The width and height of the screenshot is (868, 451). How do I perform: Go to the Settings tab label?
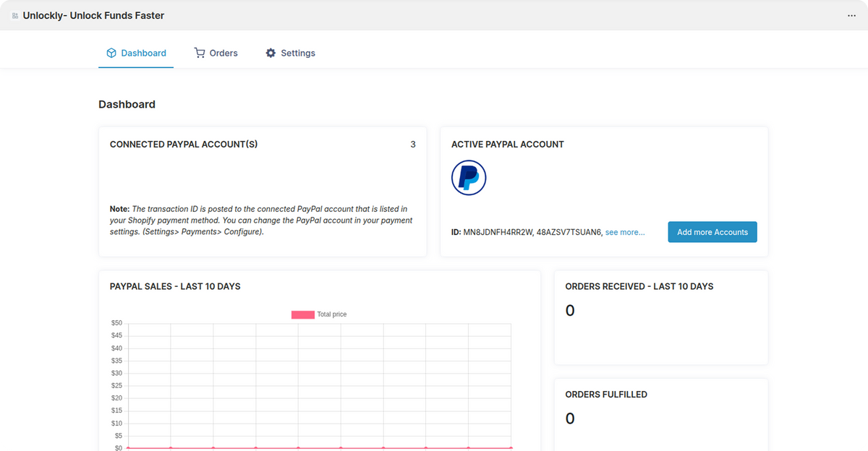(297, 53)
